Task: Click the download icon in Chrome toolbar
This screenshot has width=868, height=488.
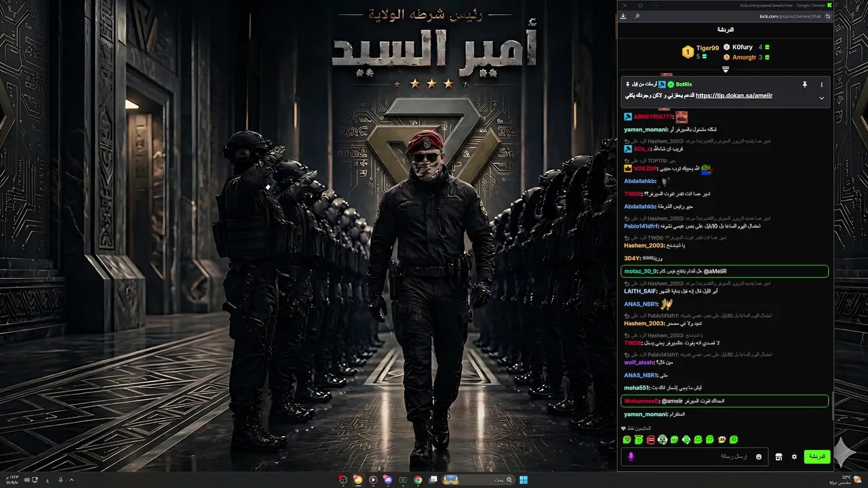Action: [x=623, y=16]
